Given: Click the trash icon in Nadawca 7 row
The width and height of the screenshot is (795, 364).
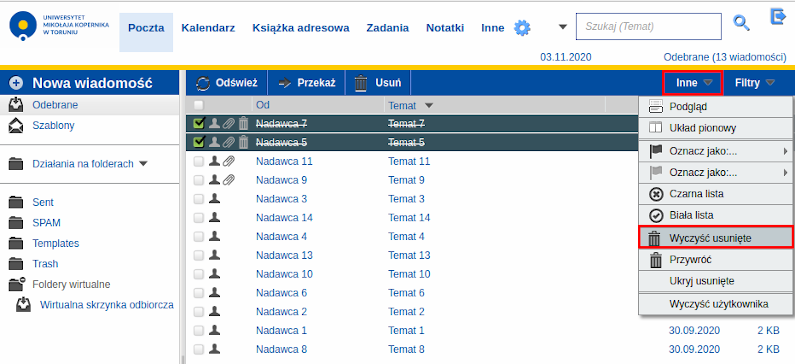Looking at the screenshot, I should [x=243, y=124].
